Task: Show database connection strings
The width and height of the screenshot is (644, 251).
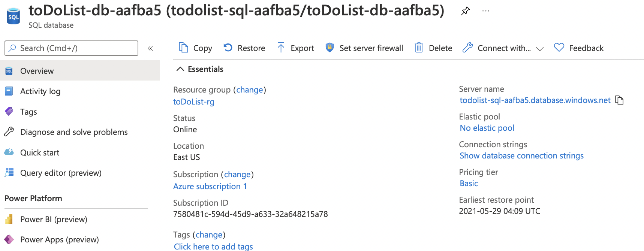Action: [521, 156]
